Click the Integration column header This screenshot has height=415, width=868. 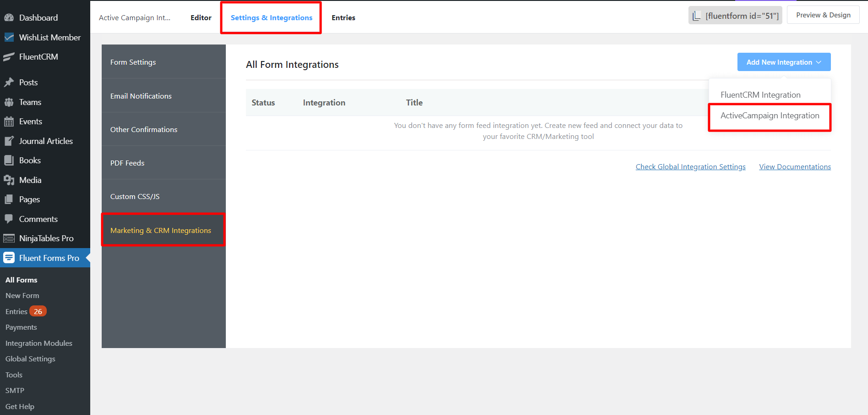click(324, 103)
